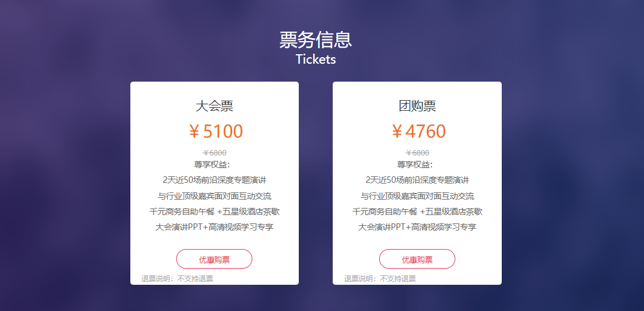Viewport: 644px width, 311px height.
Task: Click 退票说明 note in 团购票 card
Action: click(380, 278)
